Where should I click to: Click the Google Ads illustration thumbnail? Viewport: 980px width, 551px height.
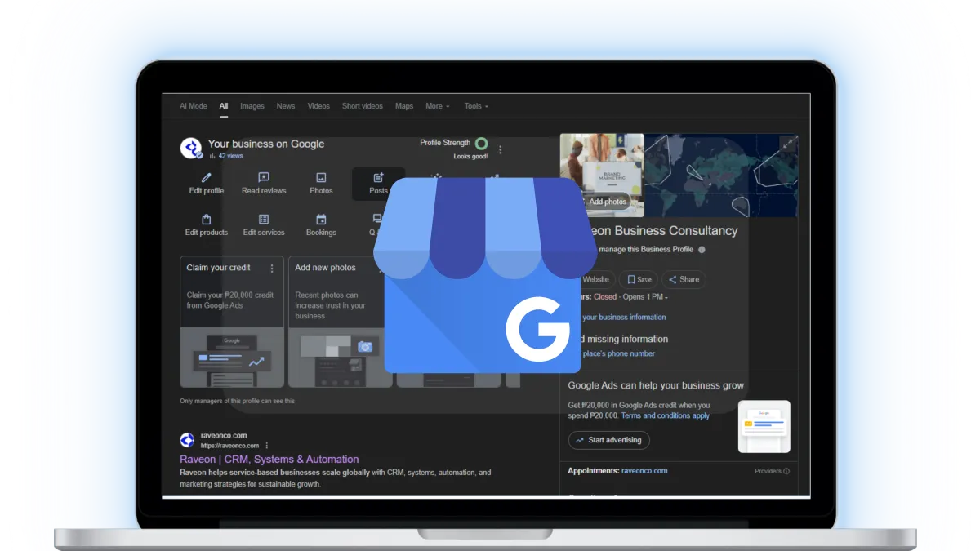[764, 426]
